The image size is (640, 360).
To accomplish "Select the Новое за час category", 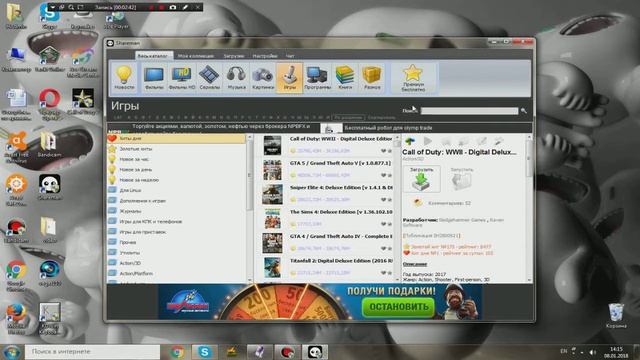I will tap(176, 159).
